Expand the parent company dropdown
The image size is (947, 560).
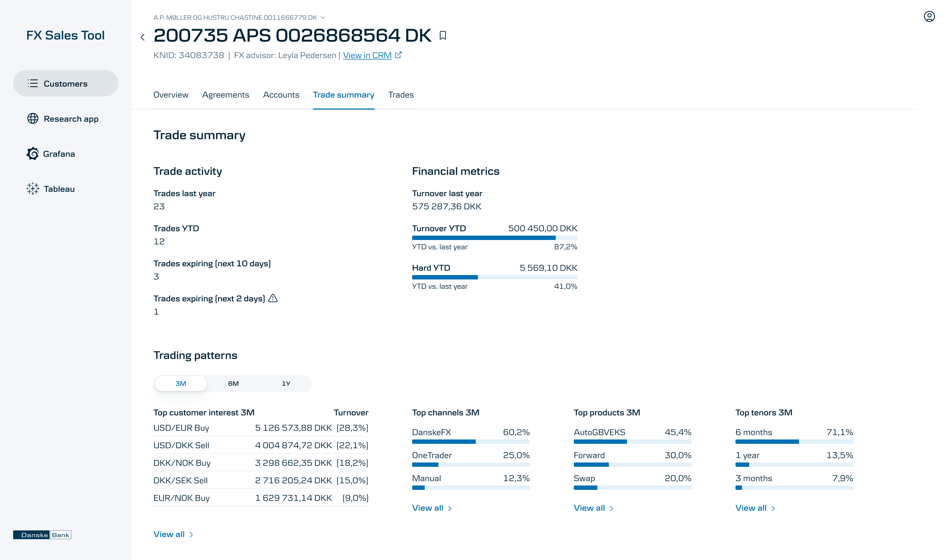pyautogui.click(x=323, y=17)
